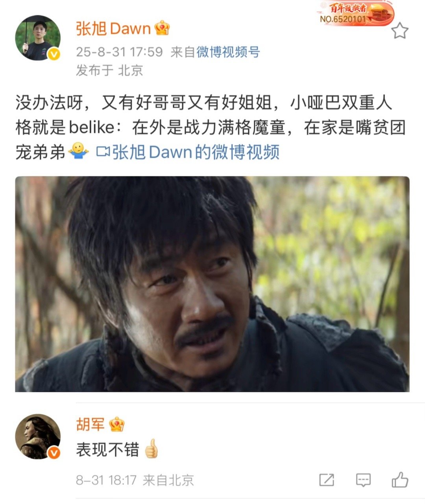The image size is (425, 504).
Task: Tap crown badge next to 胡军
Action: point(116,424)
